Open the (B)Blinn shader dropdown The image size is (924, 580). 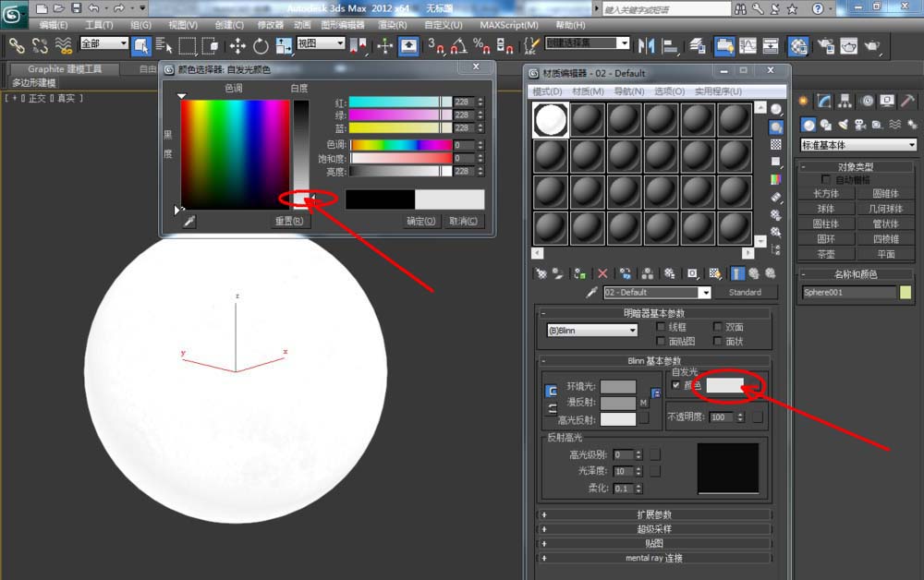[x=592, y=331]
